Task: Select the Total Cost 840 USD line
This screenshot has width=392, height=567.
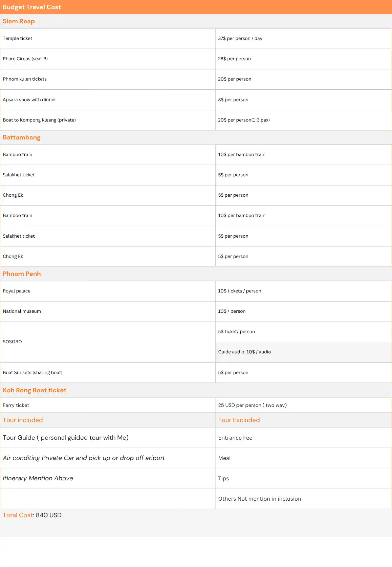Action: click(x=32, y=515)
